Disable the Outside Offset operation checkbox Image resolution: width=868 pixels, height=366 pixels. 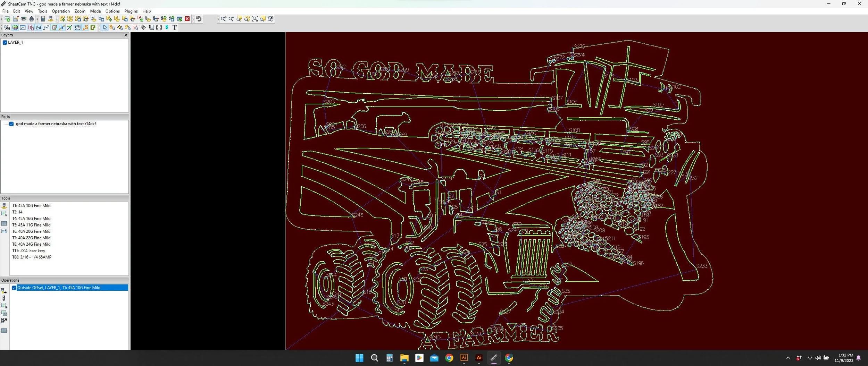pos(14,288)
